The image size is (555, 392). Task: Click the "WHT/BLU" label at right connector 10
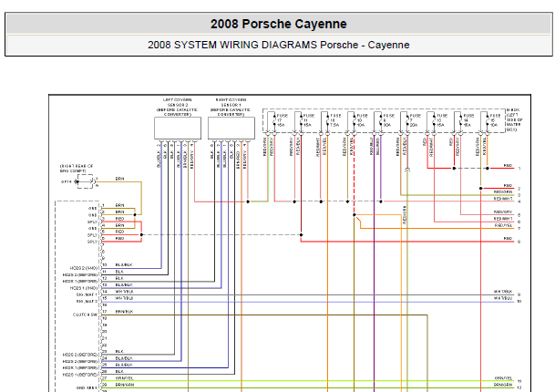[503, 298]
